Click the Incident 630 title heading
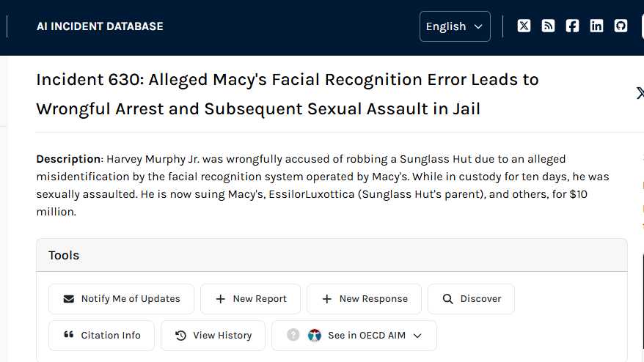The width and height of the screenshot is (644, 362). click(288, 94)
